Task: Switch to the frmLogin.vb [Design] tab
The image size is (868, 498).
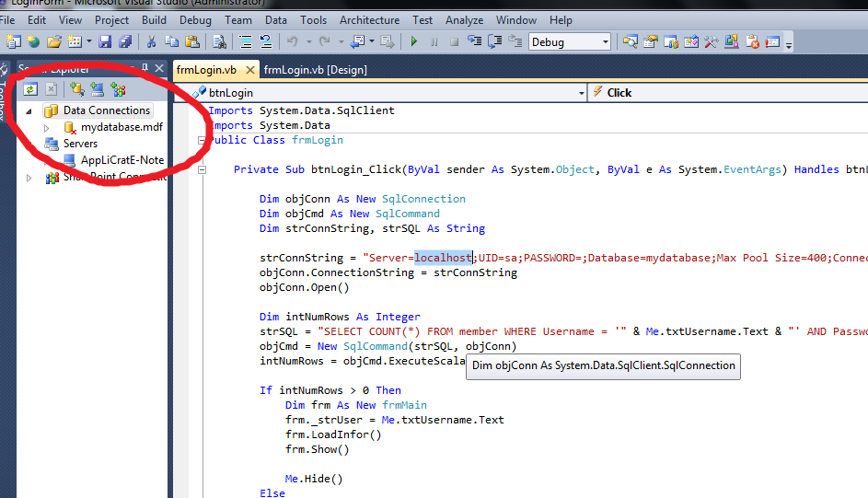Action: 316,70
